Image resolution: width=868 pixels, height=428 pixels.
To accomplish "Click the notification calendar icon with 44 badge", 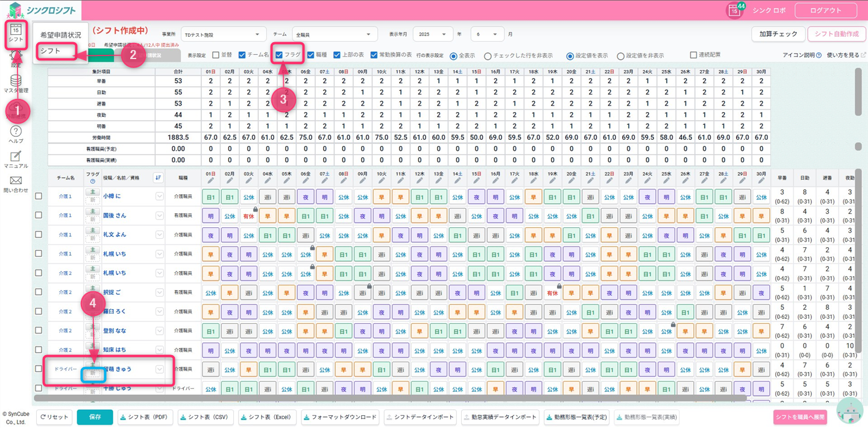I will click(734, 10).
